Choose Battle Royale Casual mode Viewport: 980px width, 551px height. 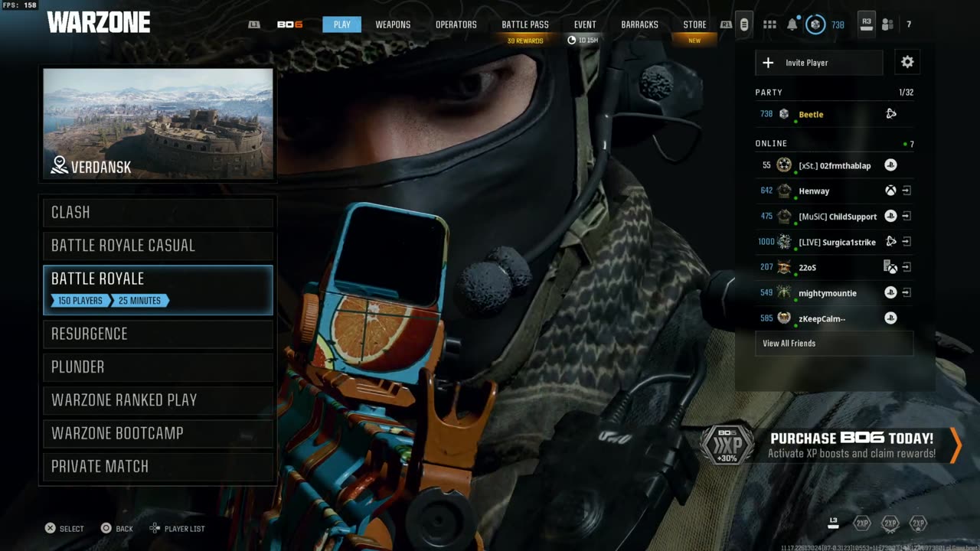click(x=158, y=246)
